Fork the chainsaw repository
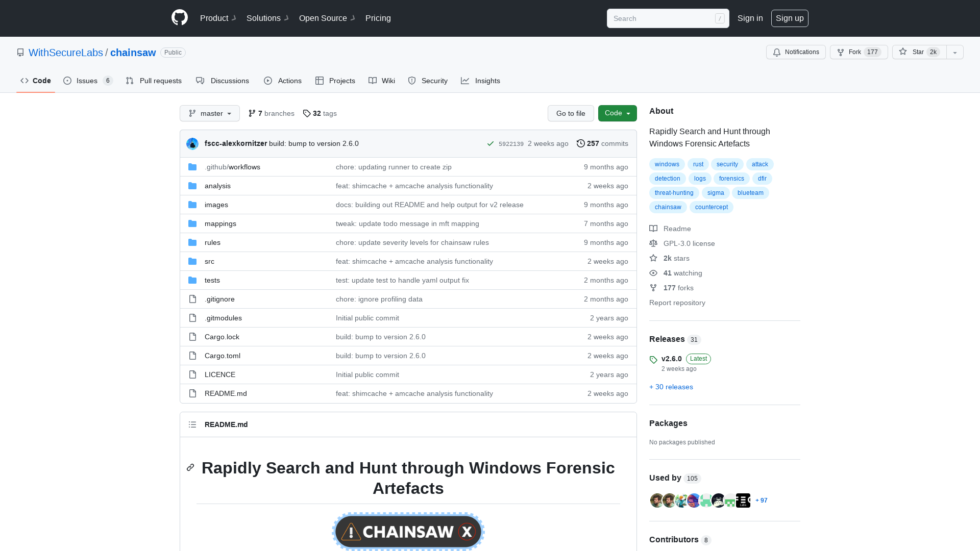Viewport: 980px width, 551px height. [x=859, y=52]
